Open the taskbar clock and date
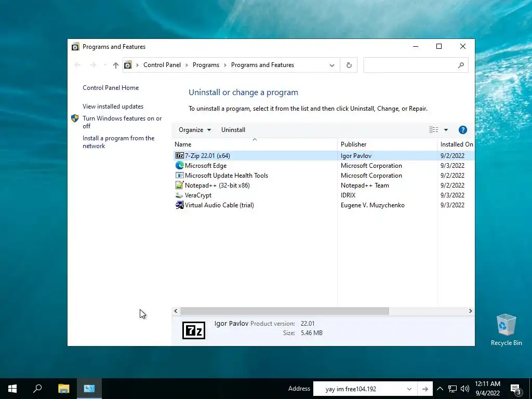The height and width of the screenshot is (399, 532). tap(487, 389)
